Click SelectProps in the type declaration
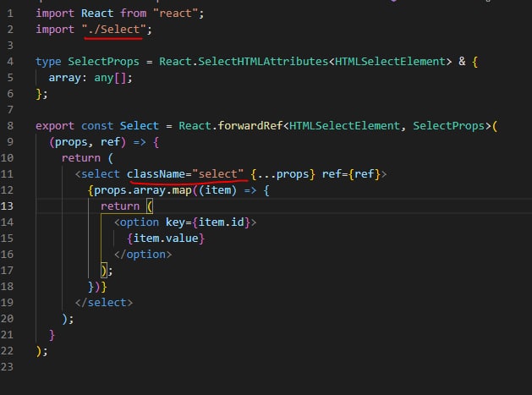This screenshot has width=532, height=395. [x=103, y=62]
